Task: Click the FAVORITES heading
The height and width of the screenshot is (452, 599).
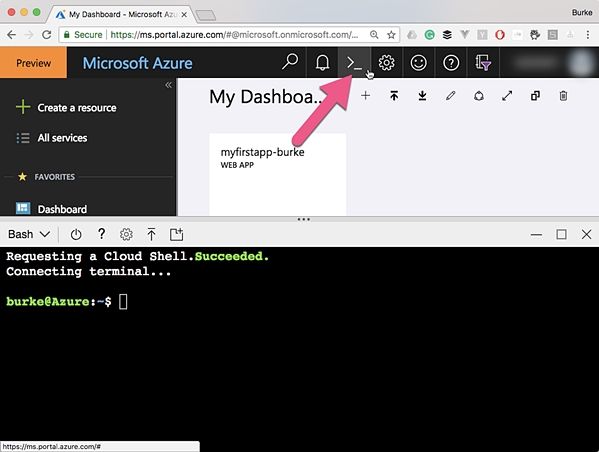Action: click(x=55, y=177)
